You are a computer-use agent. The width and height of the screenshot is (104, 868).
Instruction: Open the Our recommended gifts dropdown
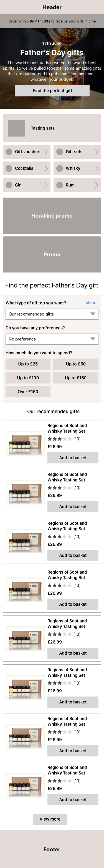tap(52, 314)
